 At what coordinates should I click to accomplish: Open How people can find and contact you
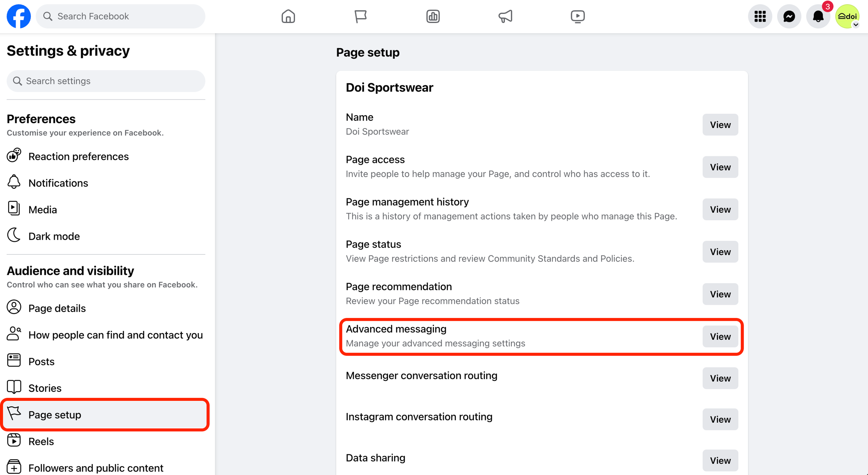pyautogui.click(x=115, y=335)
